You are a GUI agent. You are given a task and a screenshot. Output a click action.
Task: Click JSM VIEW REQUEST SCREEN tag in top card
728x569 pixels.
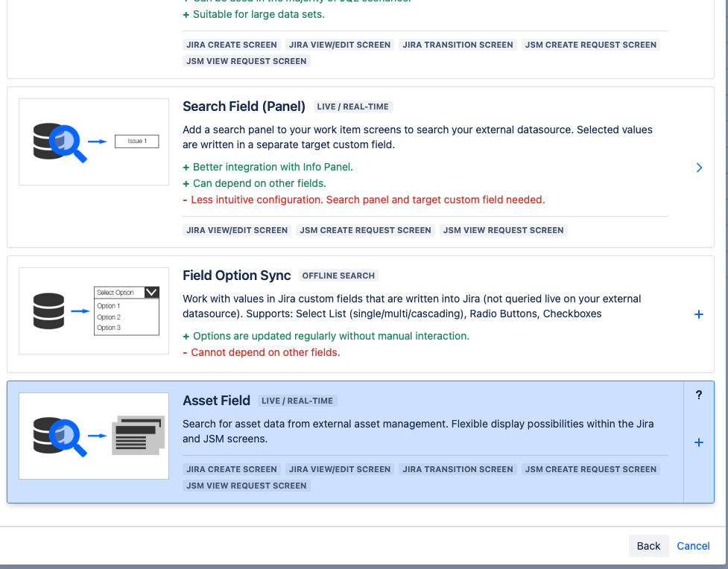[x=247, y=61]
